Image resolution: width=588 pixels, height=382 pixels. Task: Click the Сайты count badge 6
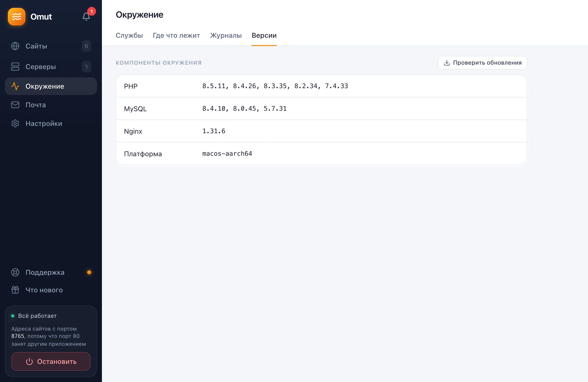point(86,46)
